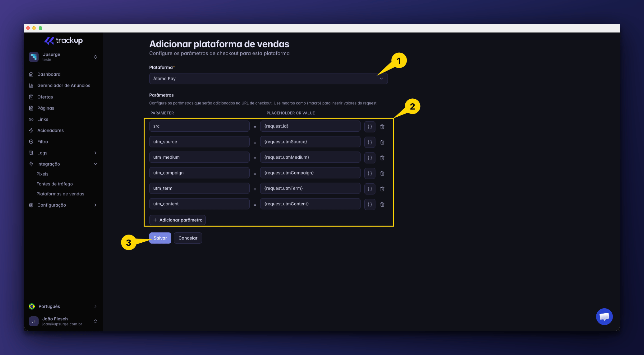Click the {request.utmMedium} value field

310,157
